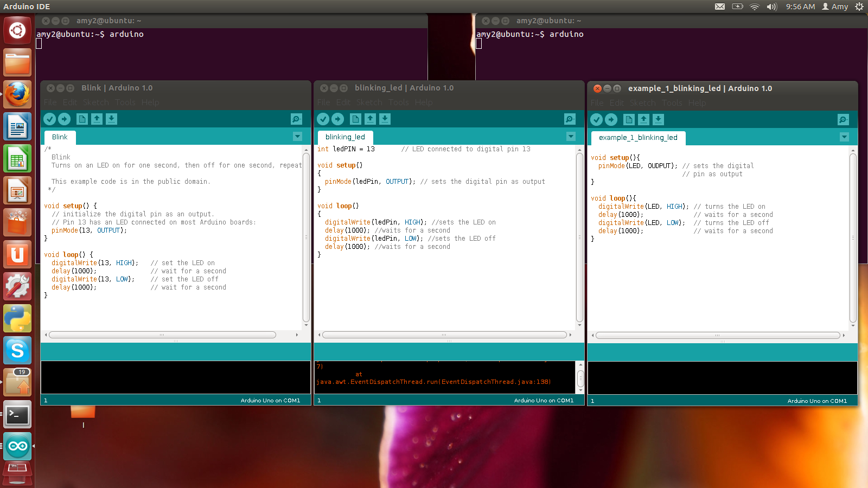Verify the blinking_led sketch
Screen dimensions: 868x488
[x=323, y=119]
